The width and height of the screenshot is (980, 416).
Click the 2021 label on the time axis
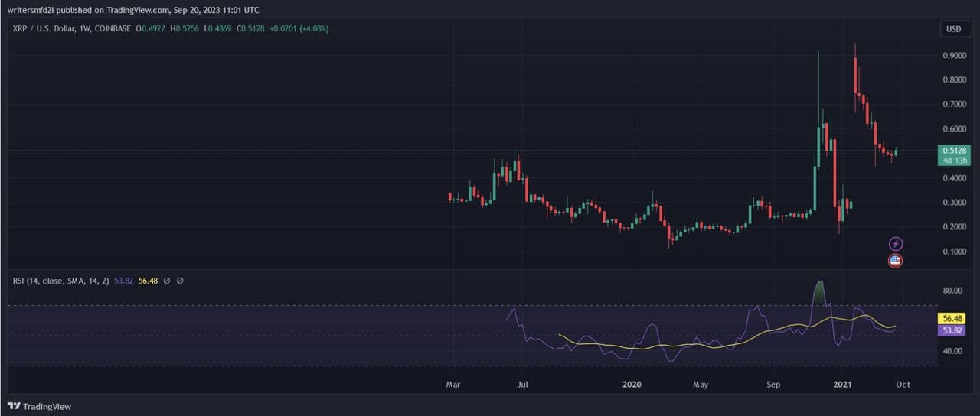[x=843, y=385]
